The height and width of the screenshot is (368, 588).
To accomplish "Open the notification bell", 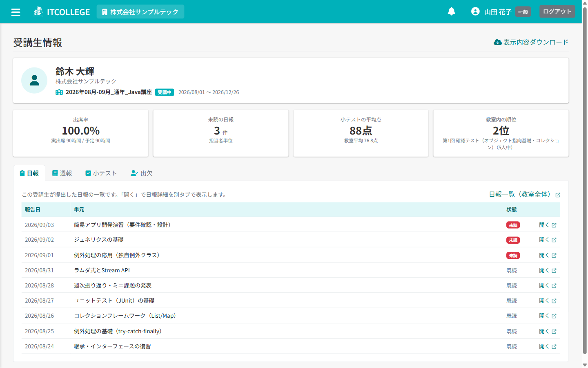I will click(x=451, y=11).
